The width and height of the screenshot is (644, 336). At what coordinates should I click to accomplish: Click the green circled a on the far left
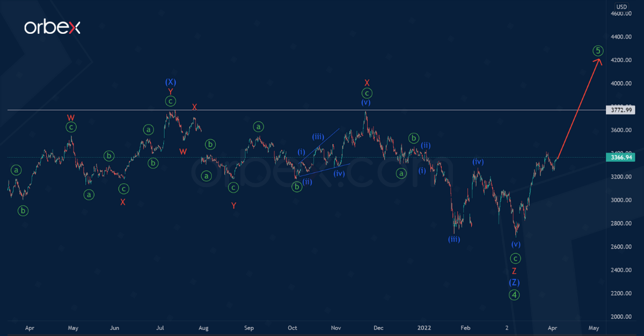[x=16, y=170]
